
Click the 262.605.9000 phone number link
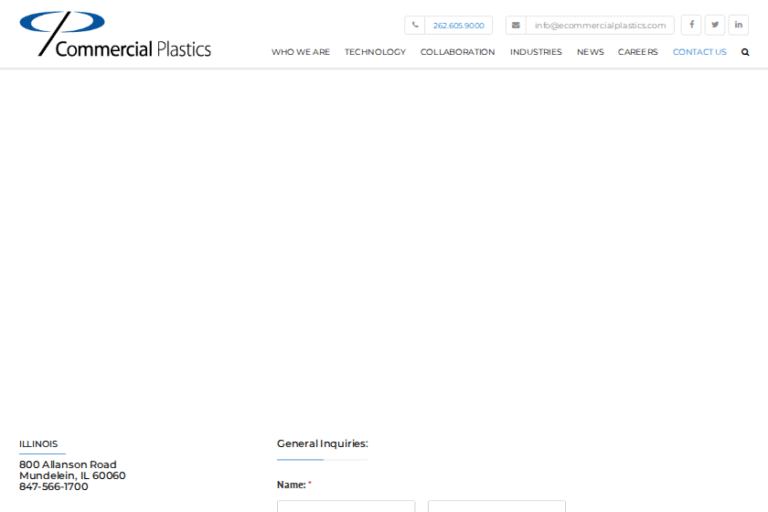click(x=458, y=25)
